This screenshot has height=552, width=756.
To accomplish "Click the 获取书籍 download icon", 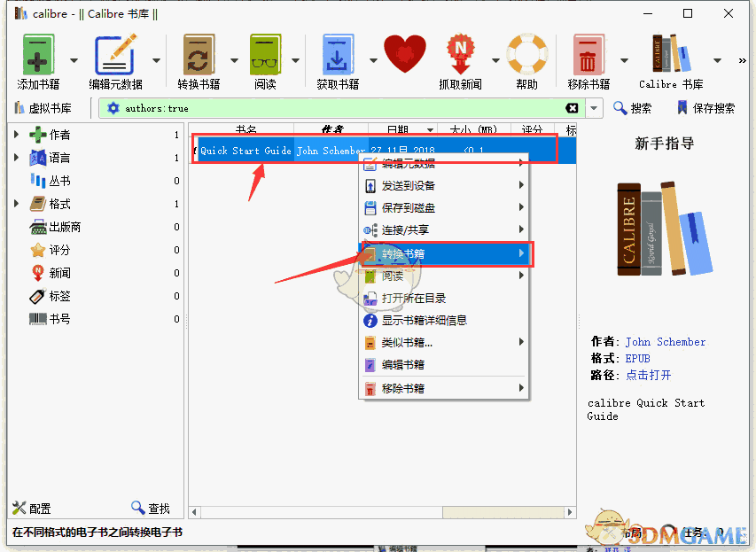I will pyautogui.click(x=338, y=55).
